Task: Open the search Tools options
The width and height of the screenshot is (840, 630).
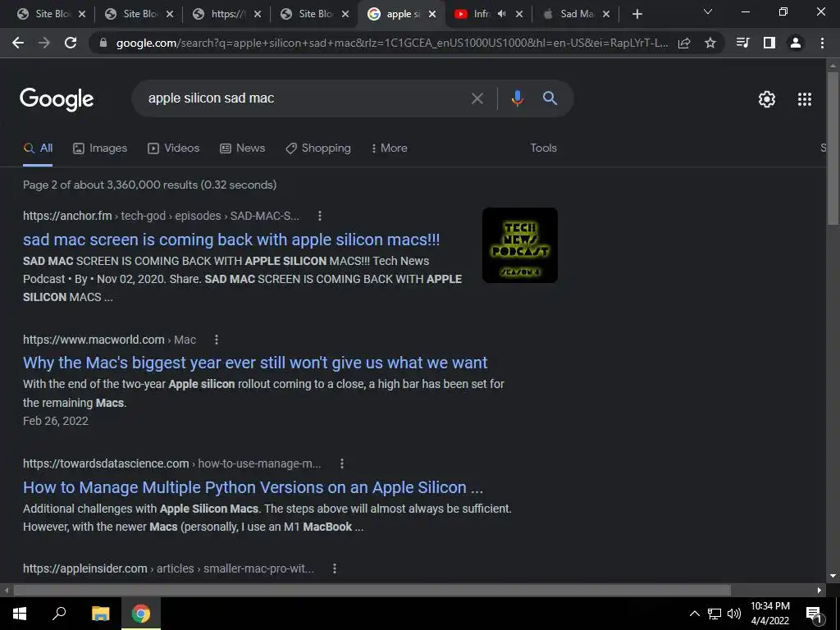Action: [x=543, y=148]
